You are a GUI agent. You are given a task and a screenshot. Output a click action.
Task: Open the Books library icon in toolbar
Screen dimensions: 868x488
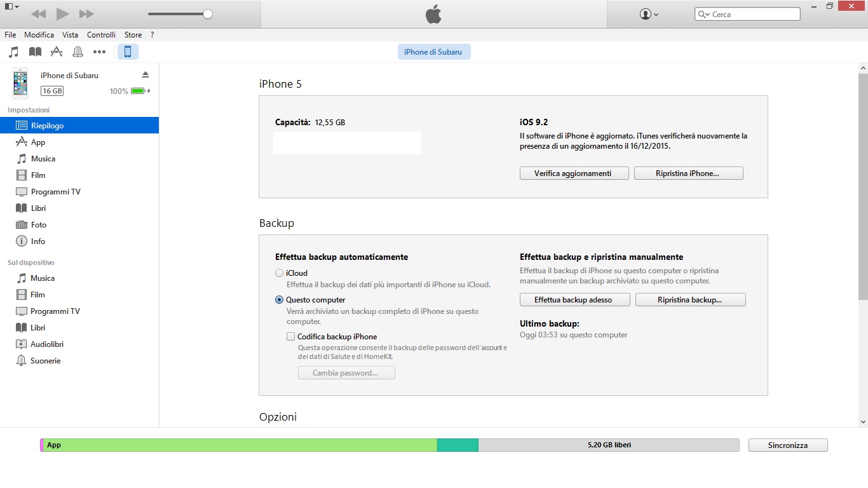(35, 52)
